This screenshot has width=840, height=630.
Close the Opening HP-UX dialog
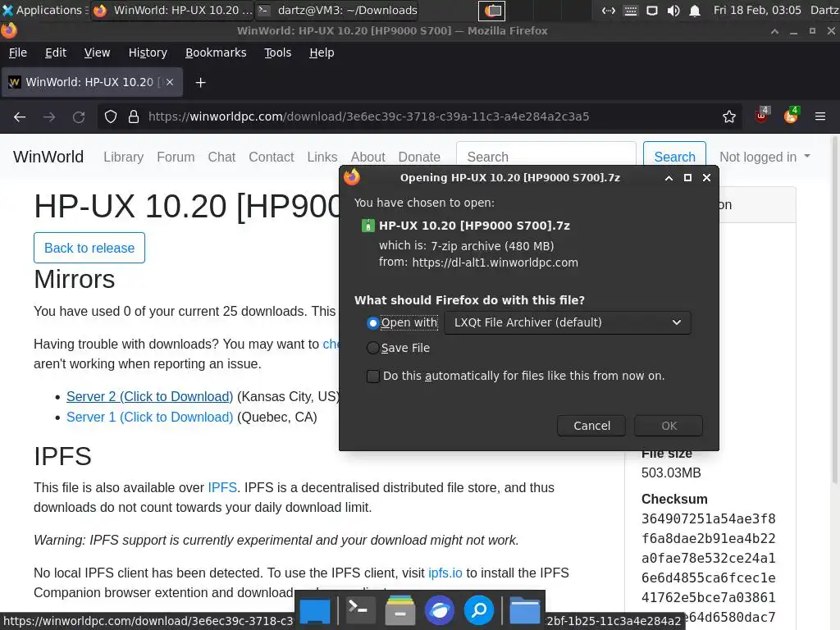click(x=706, y=178)
